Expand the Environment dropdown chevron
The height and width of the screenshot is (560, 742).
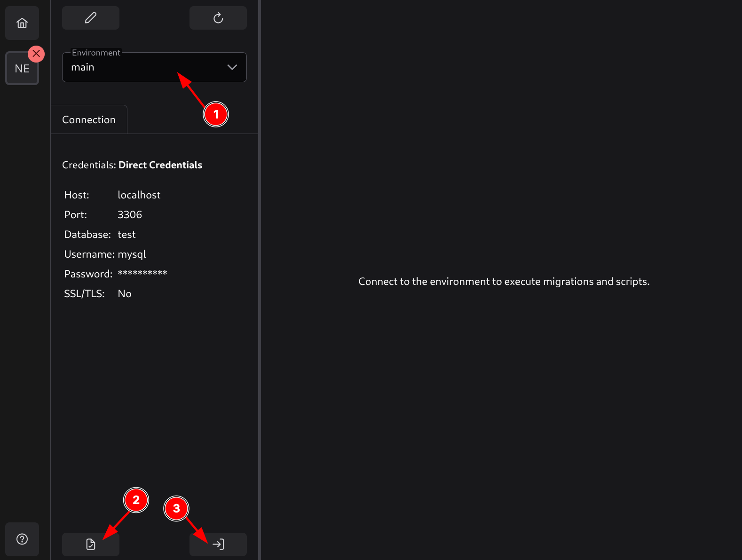coord(232,67)
